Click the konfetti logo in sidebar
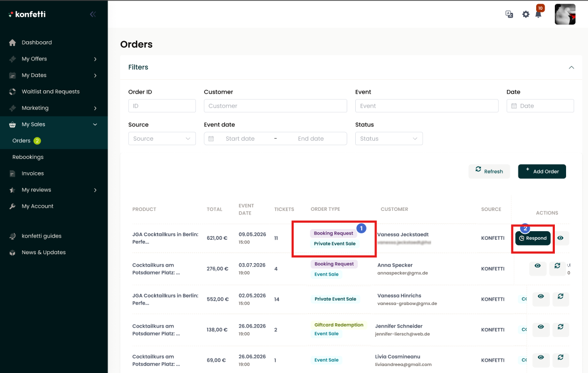The width and height of the screenshot is (588, 373). click(x=27, y=14)
